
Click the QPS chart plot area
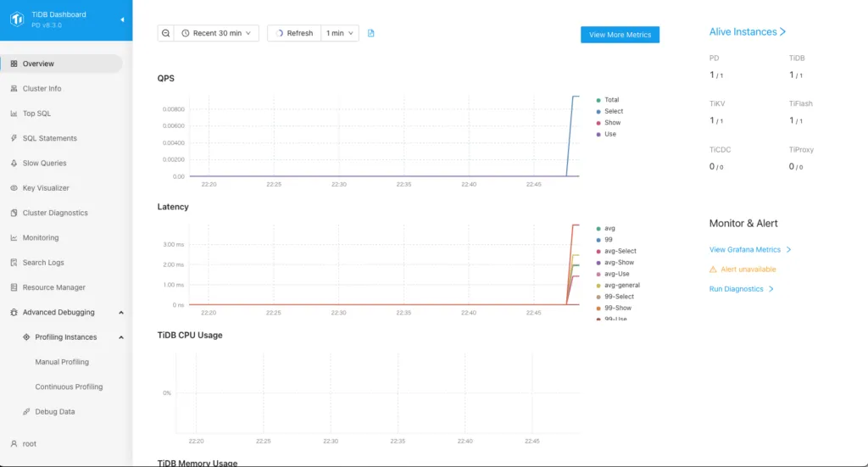(x=384, y=136)
